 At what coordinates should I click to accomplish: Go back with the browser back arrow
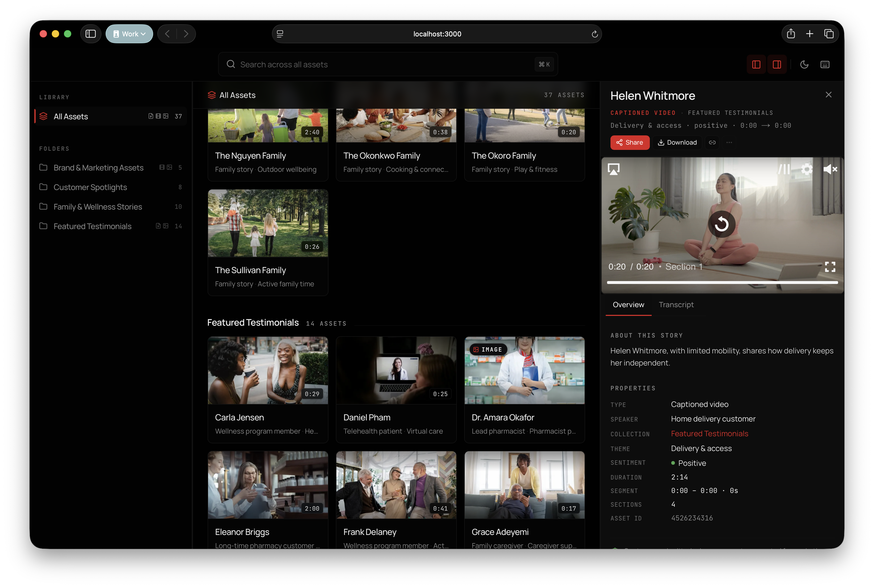(167, 34)
